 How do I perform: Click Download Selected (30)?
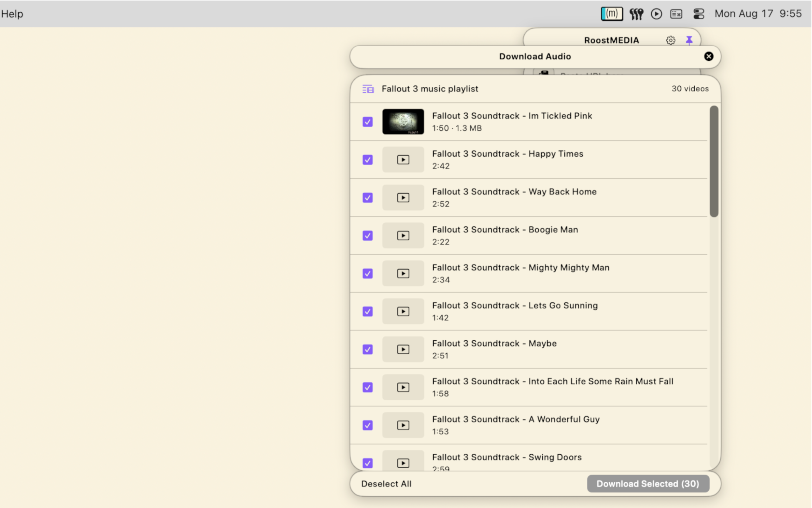pos(648,484)
